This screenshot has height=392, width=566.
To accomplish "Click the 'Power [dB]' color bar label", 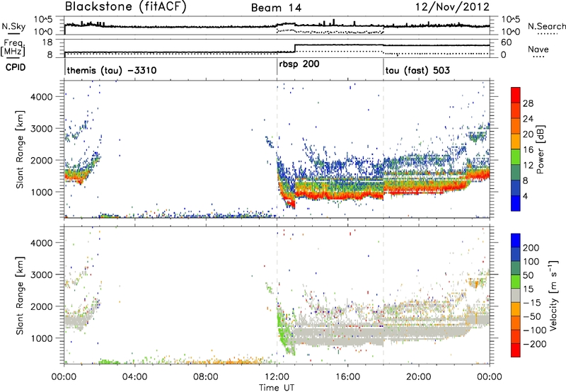I will click(x=541, y=149).
